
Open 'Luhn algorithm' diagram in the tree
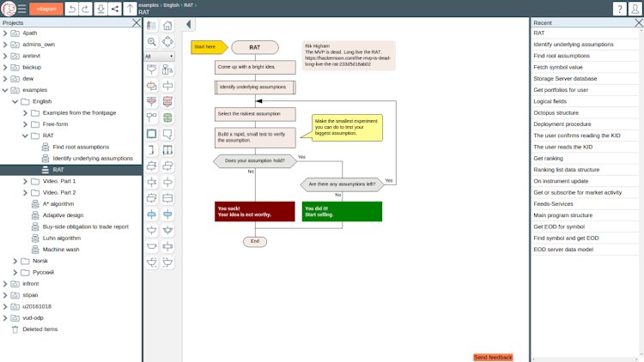tap(62, 238)
